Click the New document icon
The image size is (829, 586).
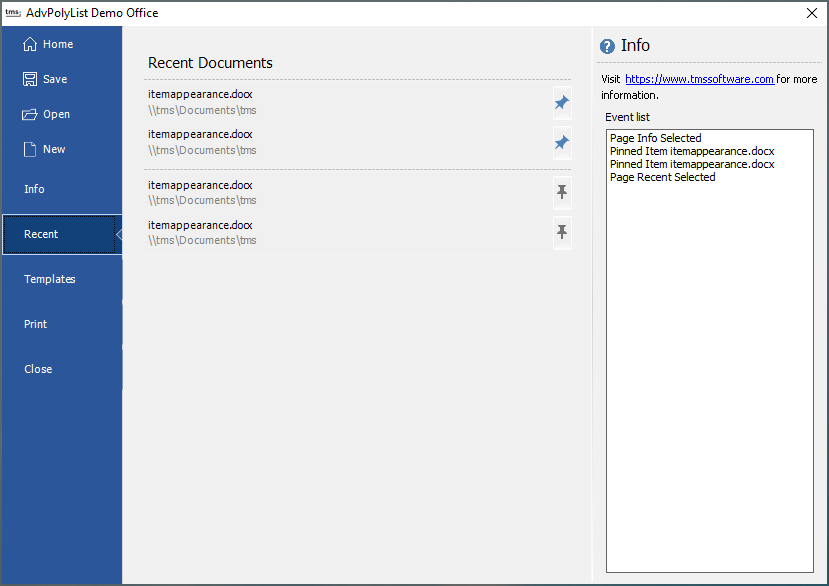point(30,149)
